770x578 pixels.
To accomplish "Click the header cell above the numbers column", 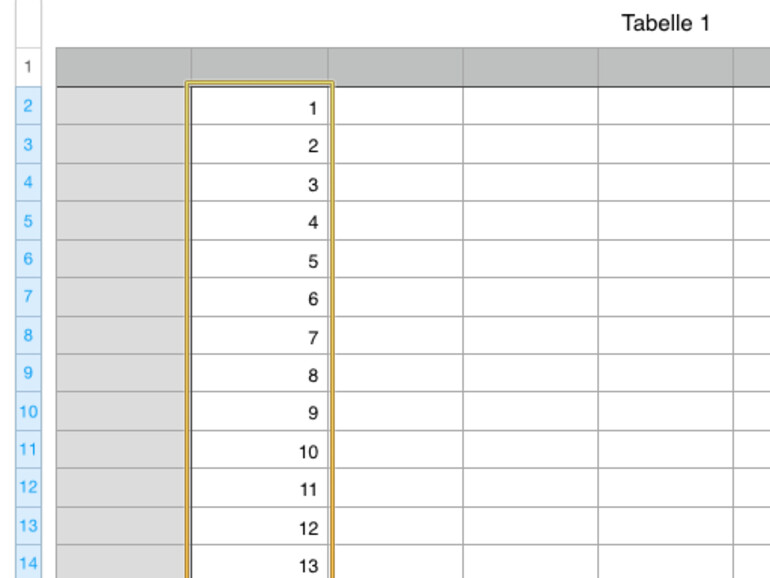I will [x=260, y=67].
